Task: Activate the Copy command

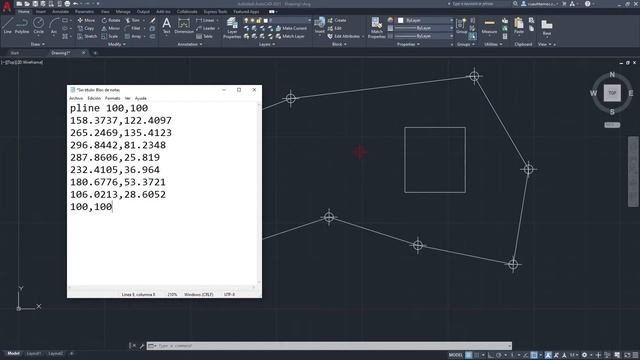Action: tap(86, 28)
